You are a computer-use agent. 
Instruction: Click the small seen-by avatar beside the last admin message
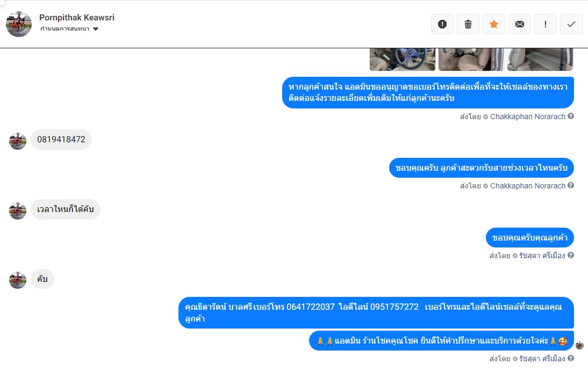click(x=580, y=345)
